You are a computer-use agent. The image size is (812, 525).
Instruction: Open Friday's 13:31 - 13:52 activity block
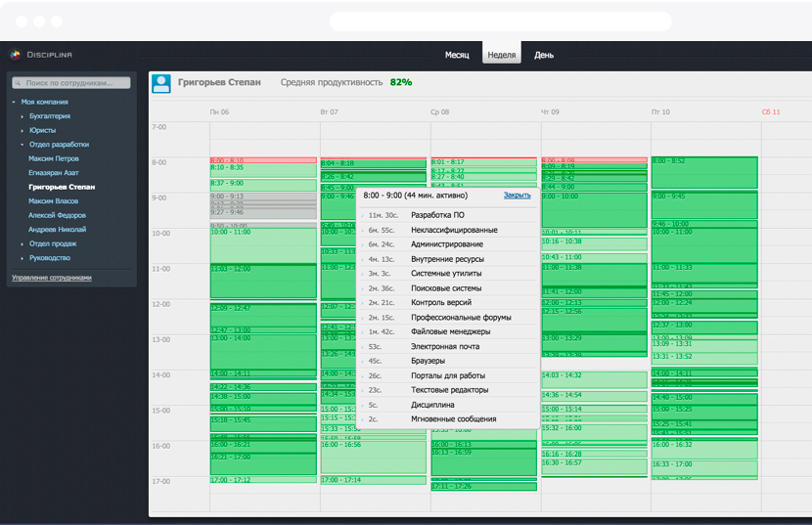(x=704, y=359)
